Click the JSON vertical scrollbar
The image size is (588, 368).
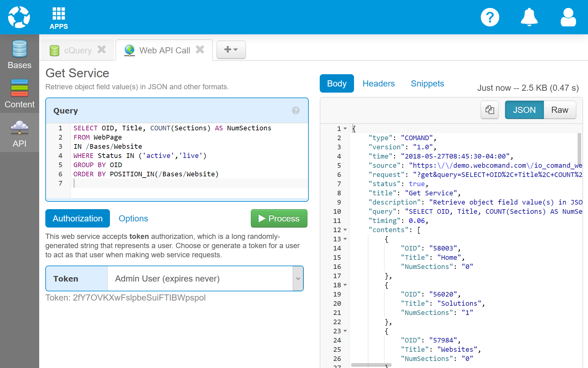pyautogui.click(x=579, y=149)
